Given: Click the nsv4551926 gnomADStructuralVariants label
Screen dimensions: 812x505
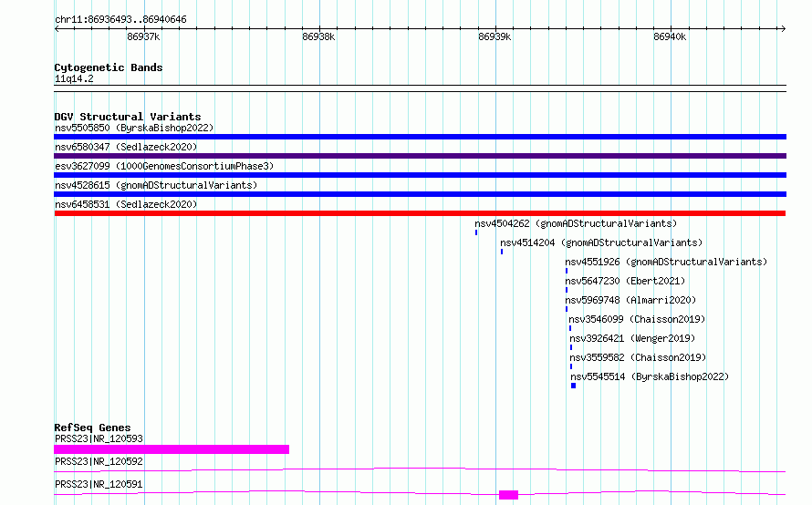Looking at the screenshot, I should point(666,262).
